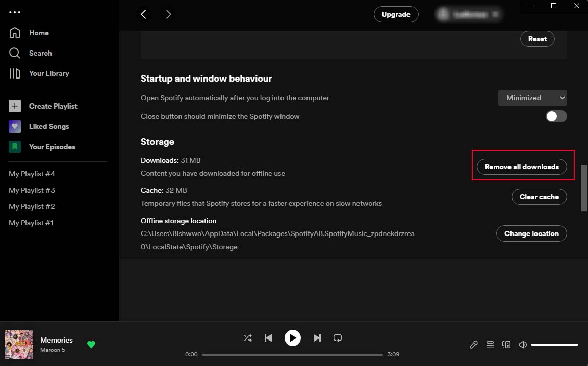Click the Your Episodes bookmark icon

pos(15,147)
